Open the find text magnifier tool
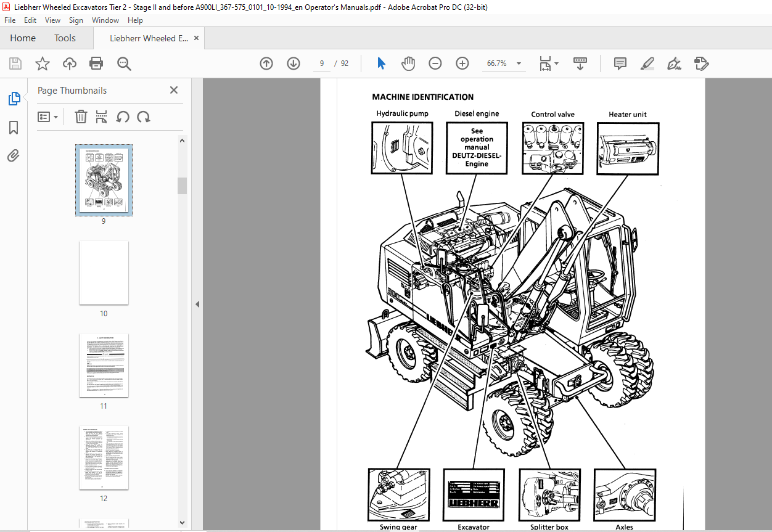Image resolution: width=772 pixels, height=532 pixels. coord(124,63)
